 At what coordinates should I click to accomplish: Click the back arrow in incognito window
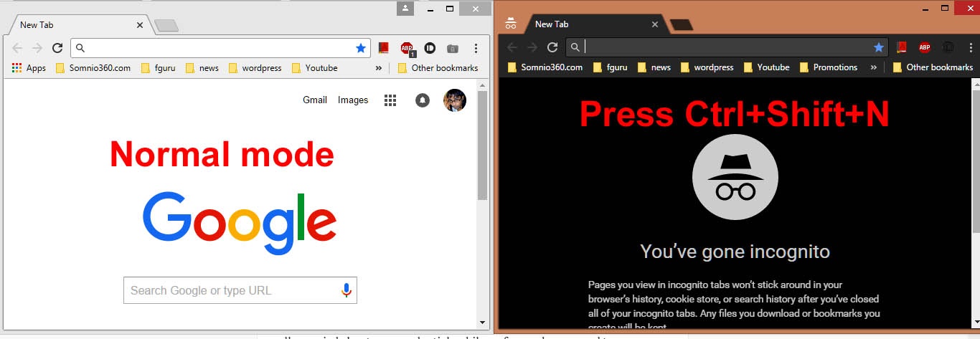(512, 47)
